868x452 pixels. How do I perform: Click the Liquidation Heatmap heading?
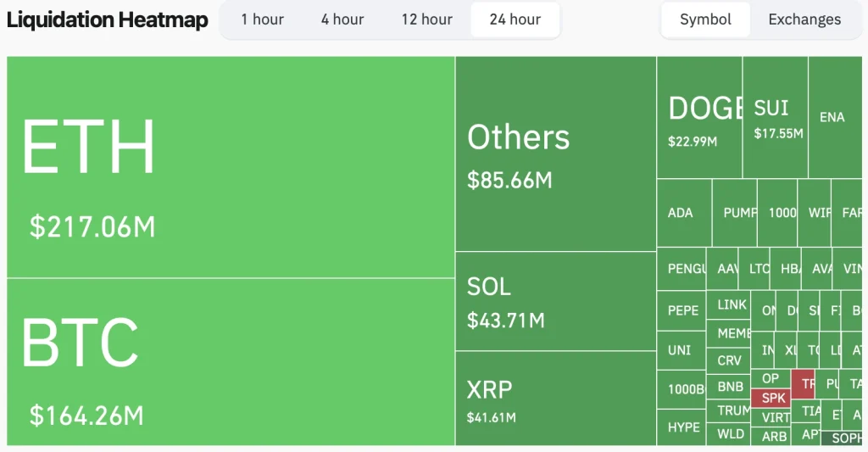(107, 20)
